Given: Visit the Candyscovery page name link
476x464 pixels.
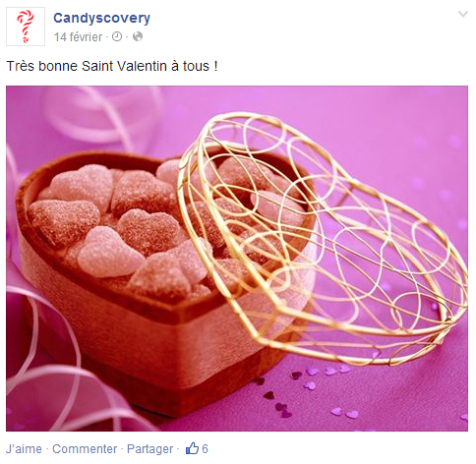Looking at the screenshot, I should click(x=101, y=18).
